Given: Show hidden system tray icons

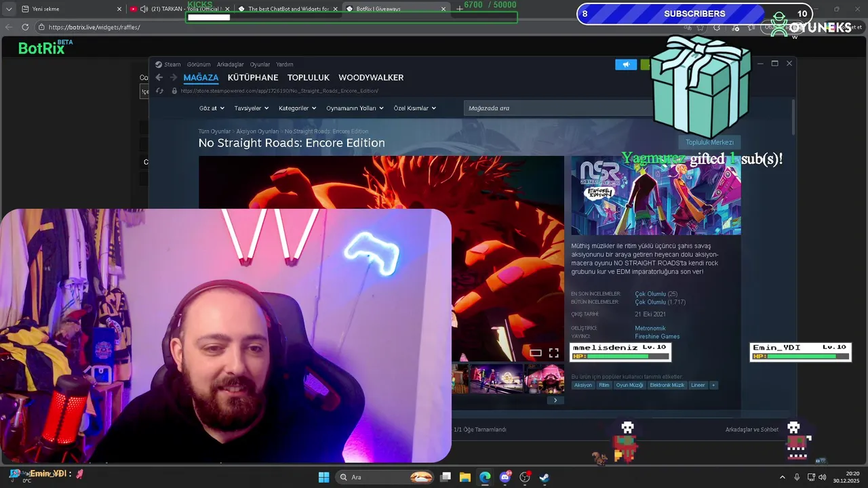Looking at the screenshot, I should (782, 477).
